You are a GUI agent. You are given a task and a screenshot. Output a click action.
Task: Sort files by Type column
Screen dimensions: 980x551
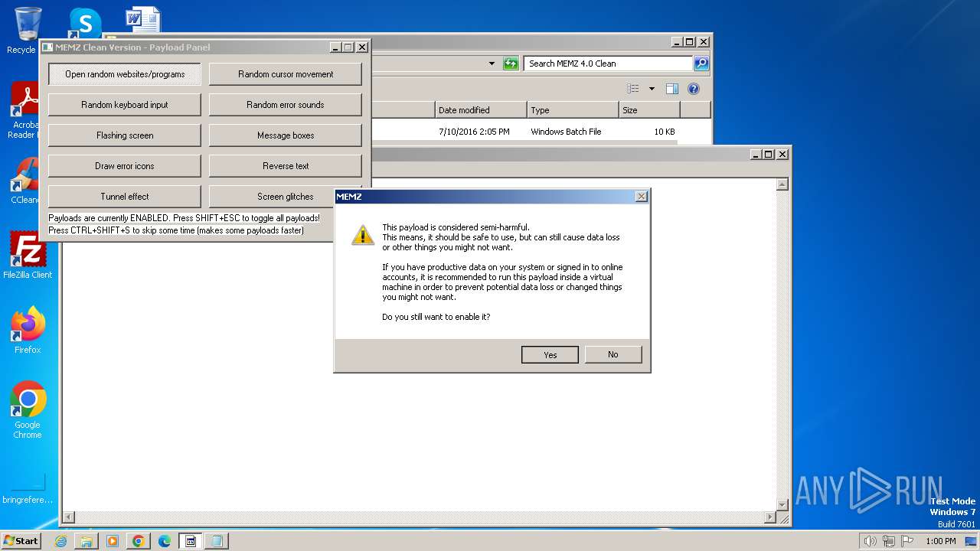(573, 110)
